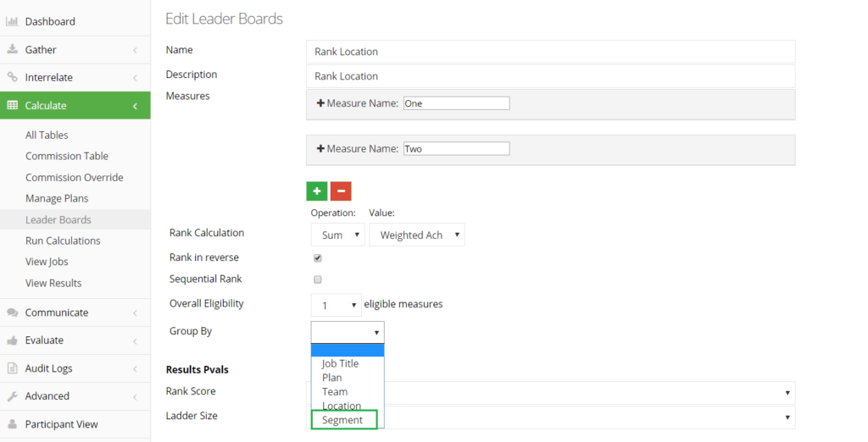
Task: Click the Communicate chat bubbles icon
Action: [x=12, y=312]
